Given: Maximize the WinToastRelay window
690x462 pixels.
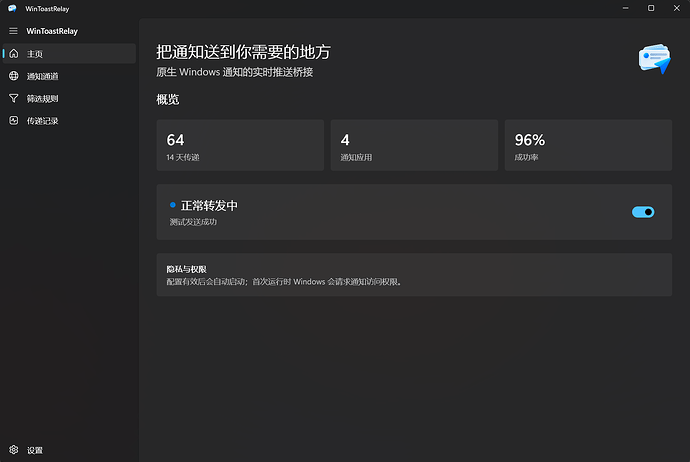Looking at the screenshot, I should tap(651, 8).
